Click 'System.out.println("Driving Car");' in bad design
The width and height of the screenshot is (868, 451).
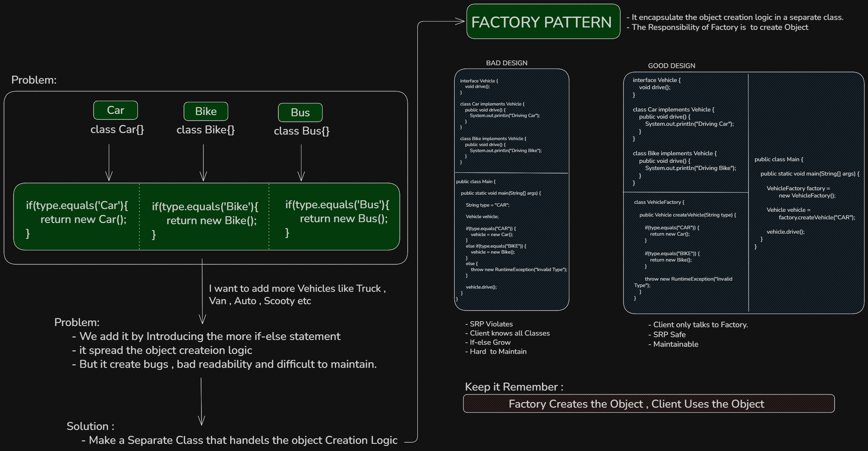505,115
